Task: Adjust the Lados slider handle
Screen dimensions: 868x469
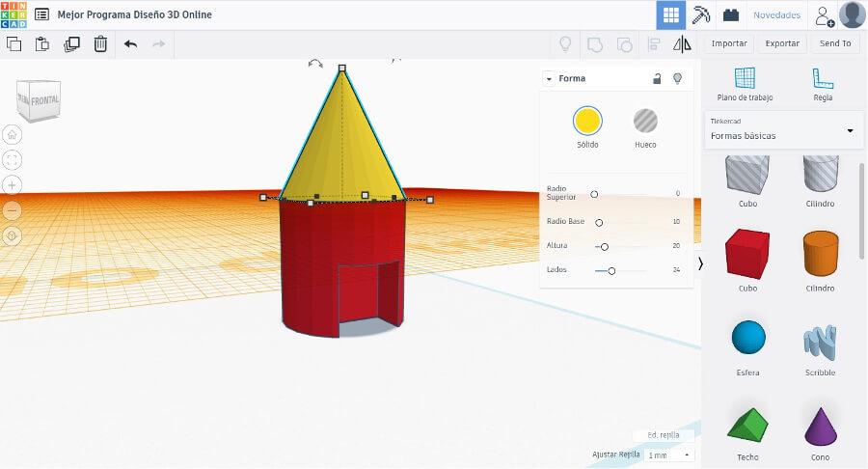Action: coord(611,270)
